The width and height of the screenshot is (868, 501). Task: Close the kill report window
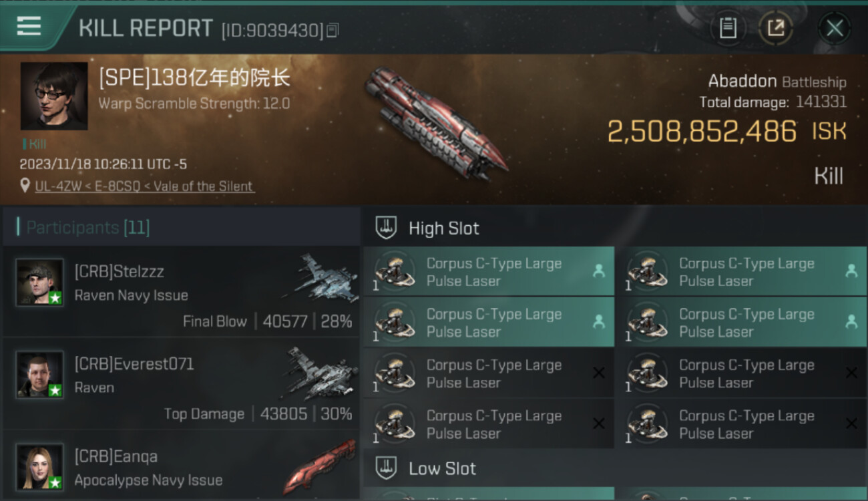(835, 28)
